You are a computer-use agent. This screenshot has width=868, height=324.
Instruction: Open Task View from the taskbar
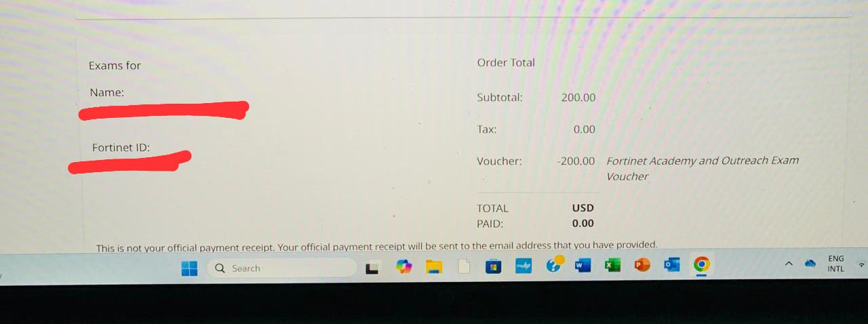point(372,268)
